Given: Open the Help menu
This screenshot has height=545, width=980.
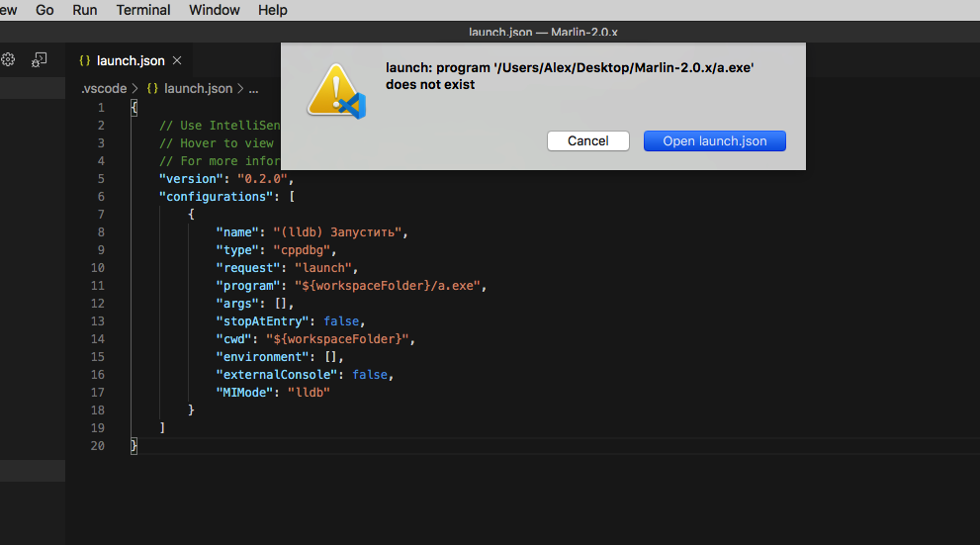Looking at the screenshot, I should [x=273, y=10].
